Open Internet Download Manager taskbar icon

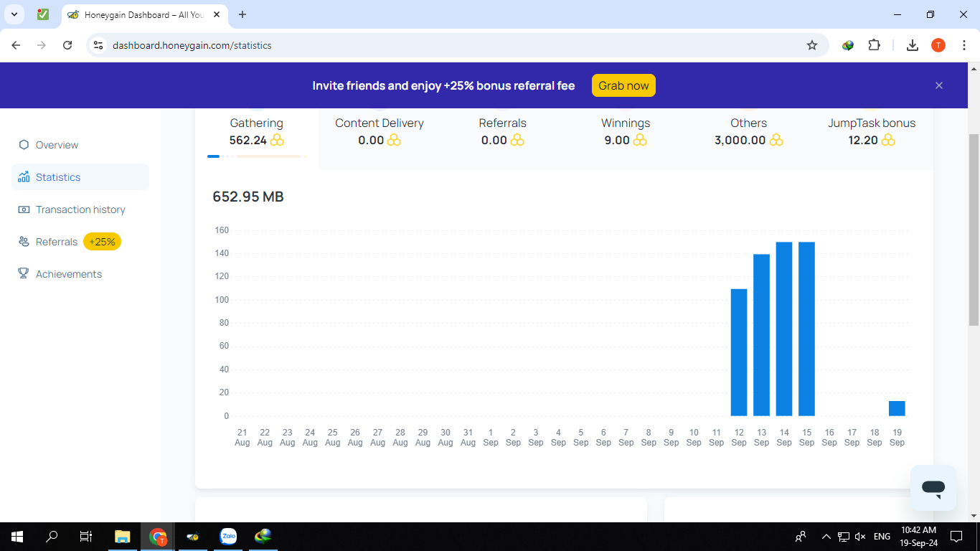pos(263,537)
